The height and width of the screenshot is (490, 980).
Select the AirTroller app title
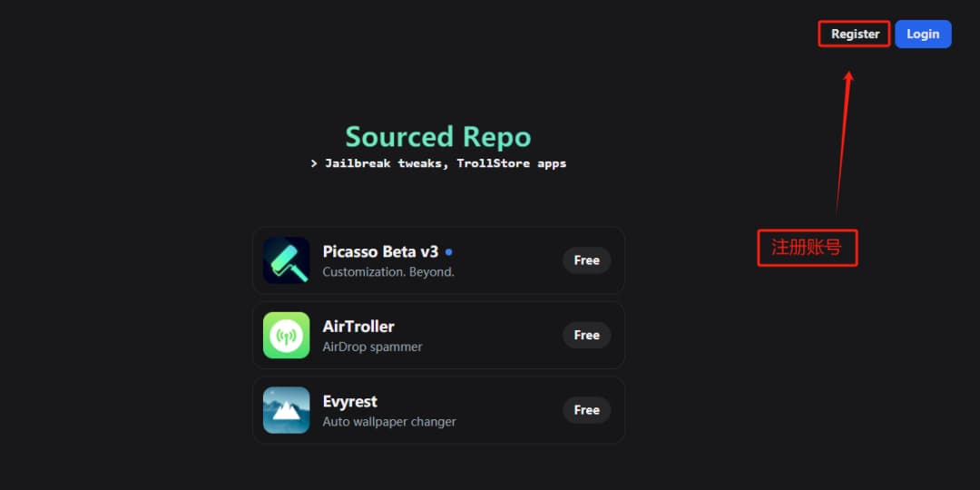coord(358,327)
